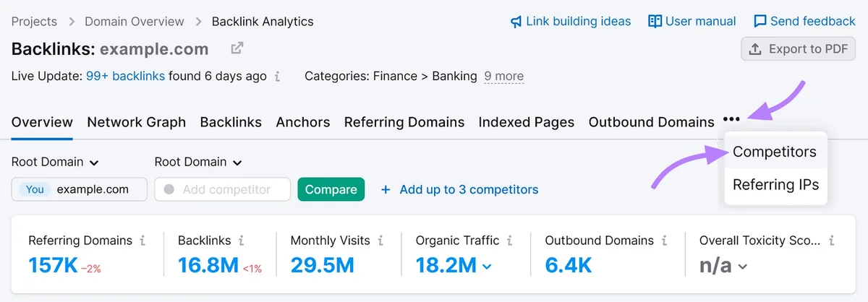Click the 29.5M Monthly Visits value
This screenshot has width=868, height=302.
coord(323,266)
